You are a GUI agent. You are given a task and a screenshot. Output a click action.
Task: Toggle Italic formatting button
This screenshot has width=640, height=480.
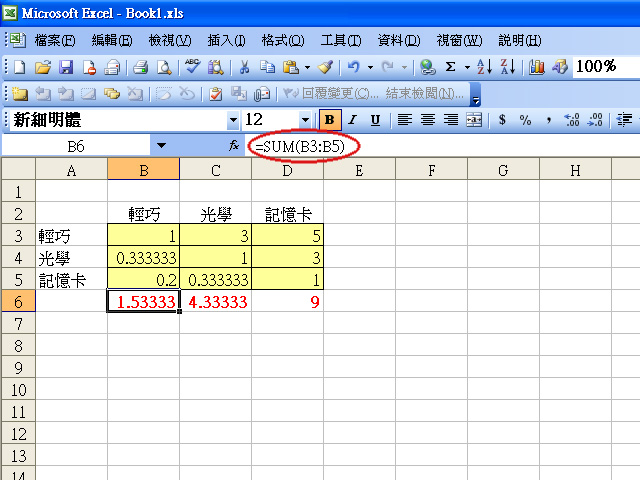pyautogui.click(x=353, y=120)
